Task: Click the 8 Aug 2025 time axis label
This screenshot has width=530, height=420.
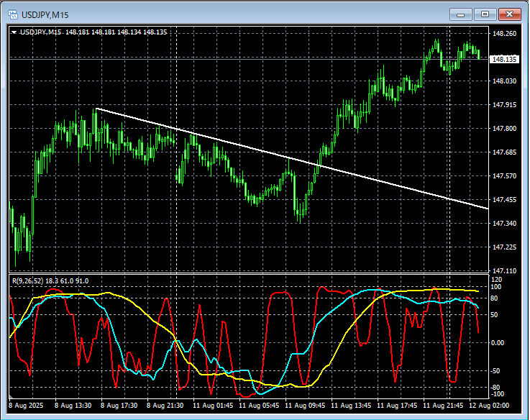Action: [x=26, y=405]
